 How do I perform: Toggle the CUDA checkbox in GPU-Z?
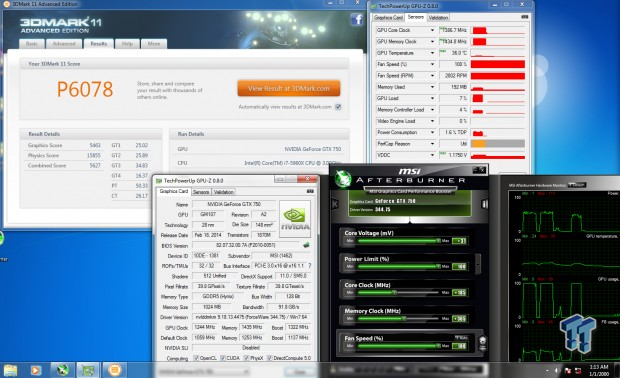[223, 358]
